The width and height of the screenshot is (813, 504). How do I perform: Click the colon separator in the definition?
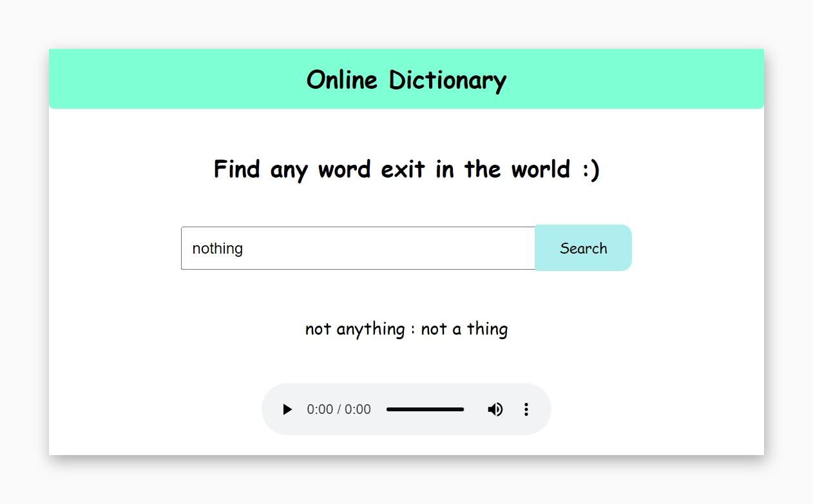413,330
